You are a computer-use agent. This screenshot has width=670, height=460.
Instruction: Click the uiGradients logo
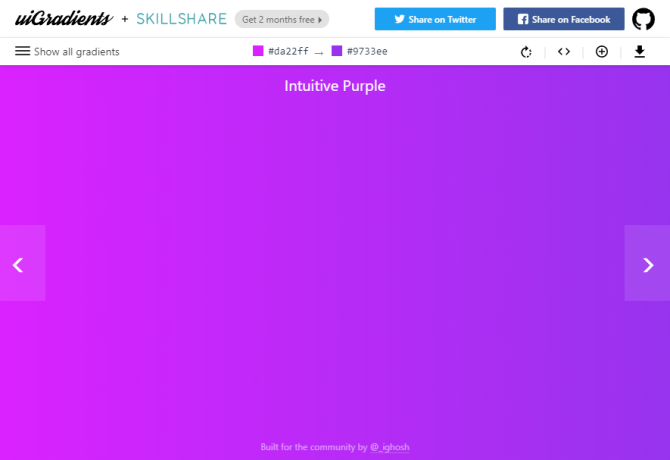[x=64, y=19]
